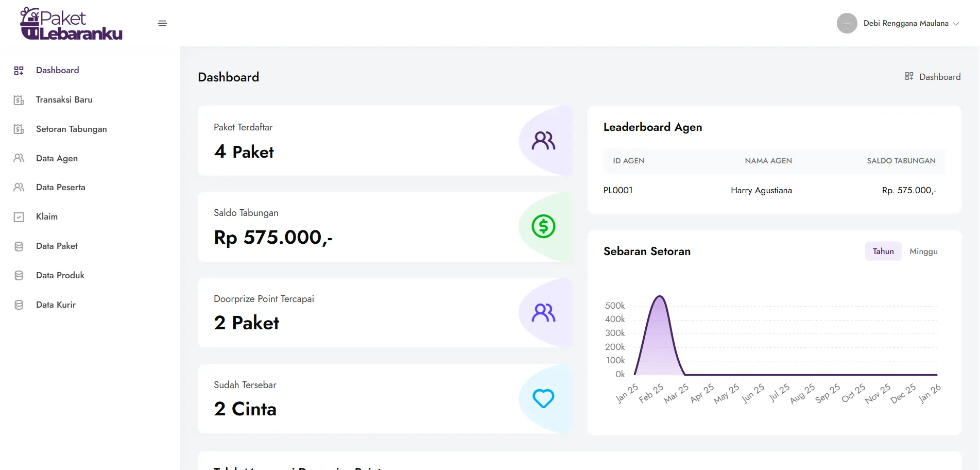Switch chart view to Tahun

(883, 251)
